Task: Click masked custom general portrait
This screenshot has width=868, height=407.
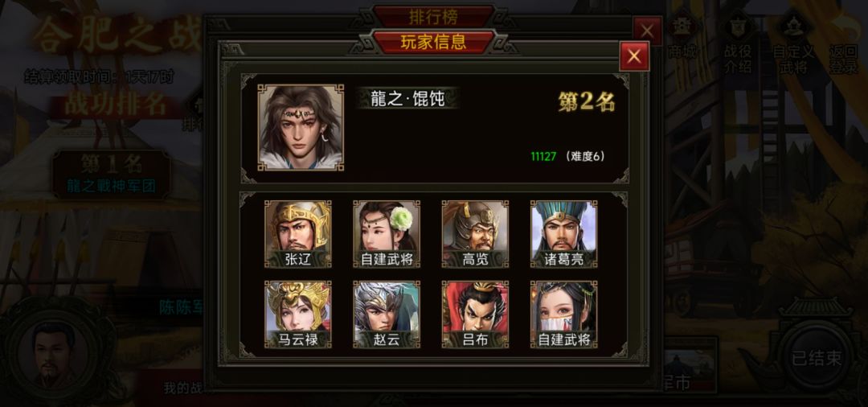Action: coord(563,314)
